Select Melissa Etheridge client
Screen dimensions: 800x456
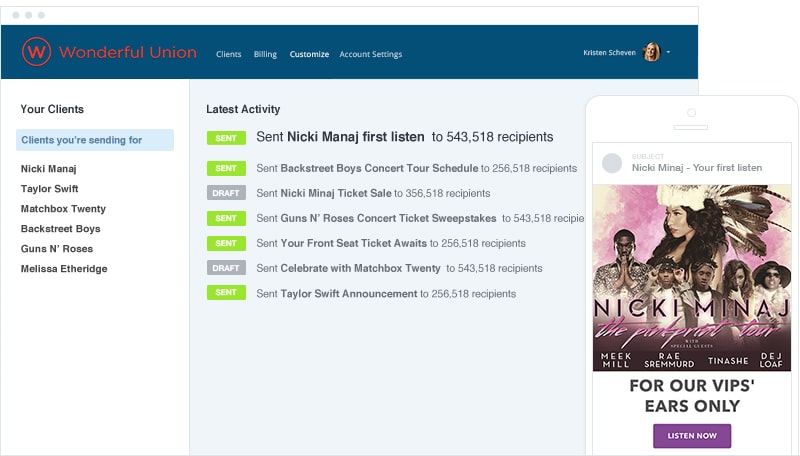tap(64, 269)
